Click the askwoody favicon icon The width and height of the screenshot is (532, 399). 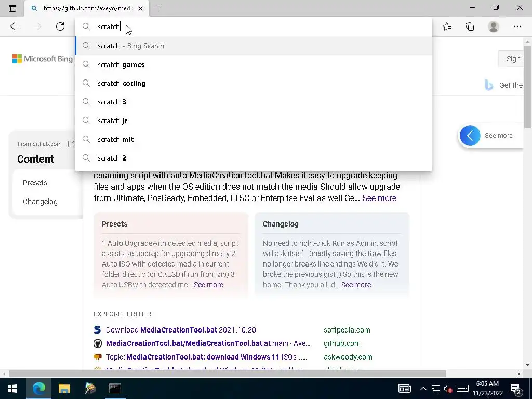pos(97,357)
